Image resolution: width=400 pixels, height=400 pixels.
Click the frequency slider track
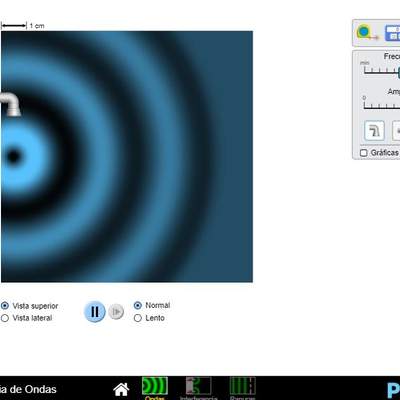(382, 72)
